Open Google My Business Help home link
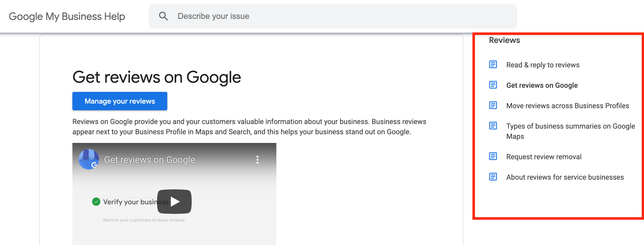This screenshot has width=644, height=245. [x=67, y=16]
